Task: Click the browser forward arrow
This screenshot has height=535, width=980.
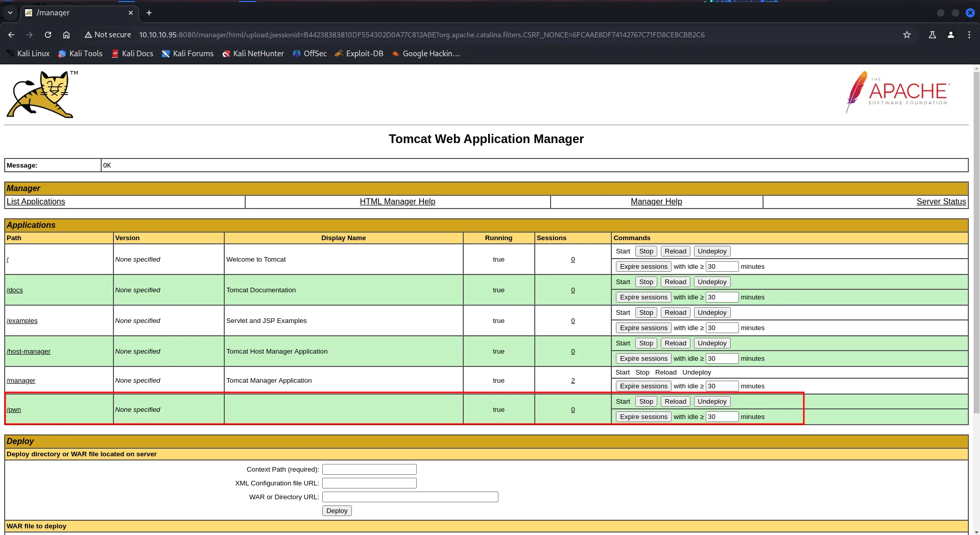Action: (30, 35)
